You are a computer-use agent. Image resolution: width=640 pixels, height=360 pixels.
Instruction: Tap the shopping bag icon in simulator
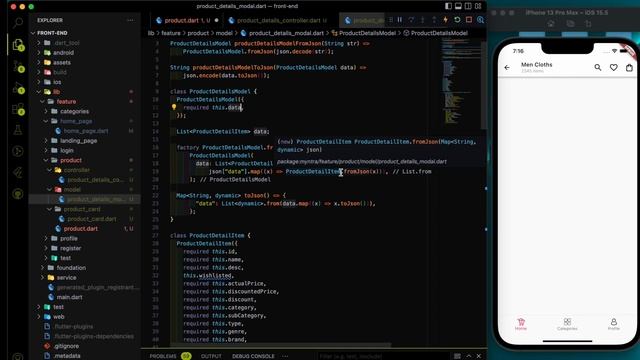629,67
